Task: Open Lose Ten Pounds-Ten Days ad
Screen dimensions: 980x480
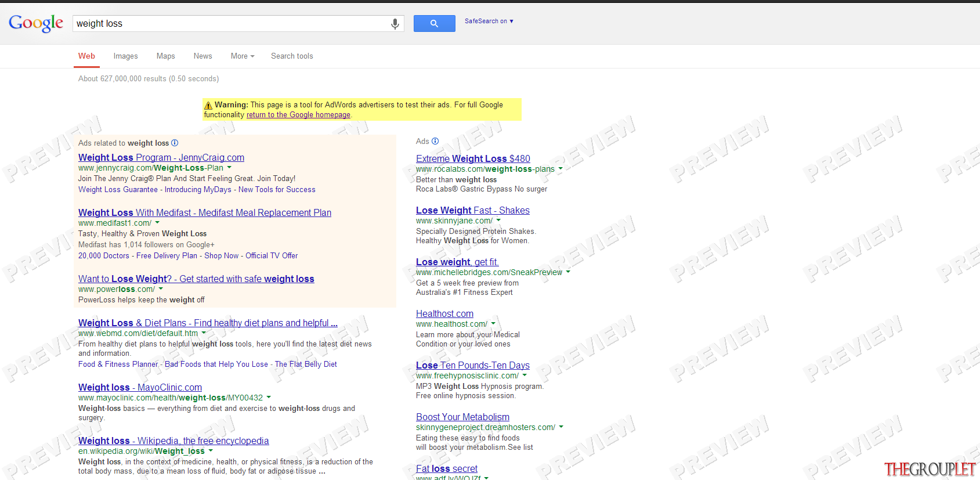Action: pos(472,365)
